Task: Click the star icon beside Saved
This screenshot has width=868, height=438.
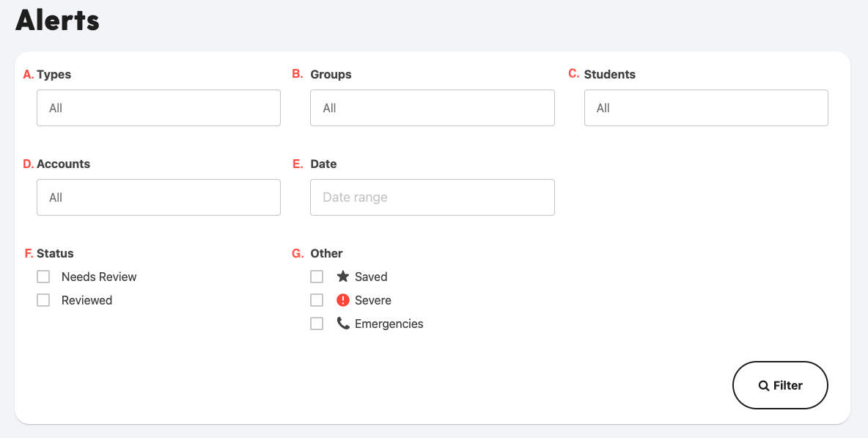Action: point(342,276)
